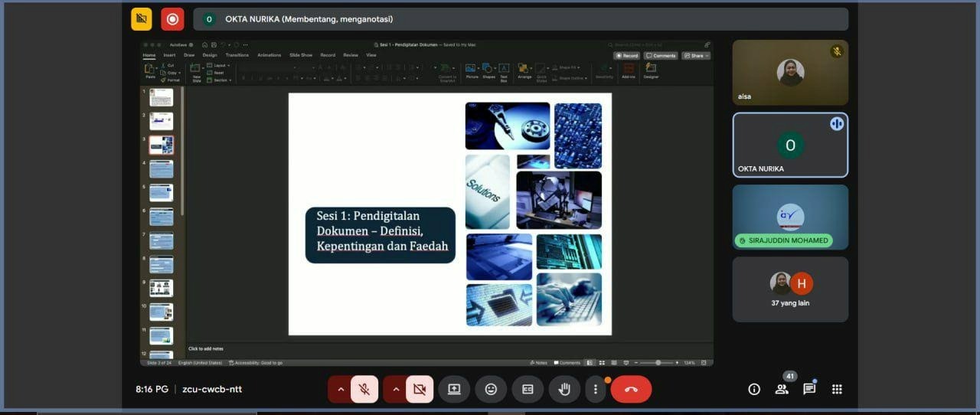Expand audio settings arrow beside microphone
This screenshot has height=415, width=980.
click(x=341, y=389)
